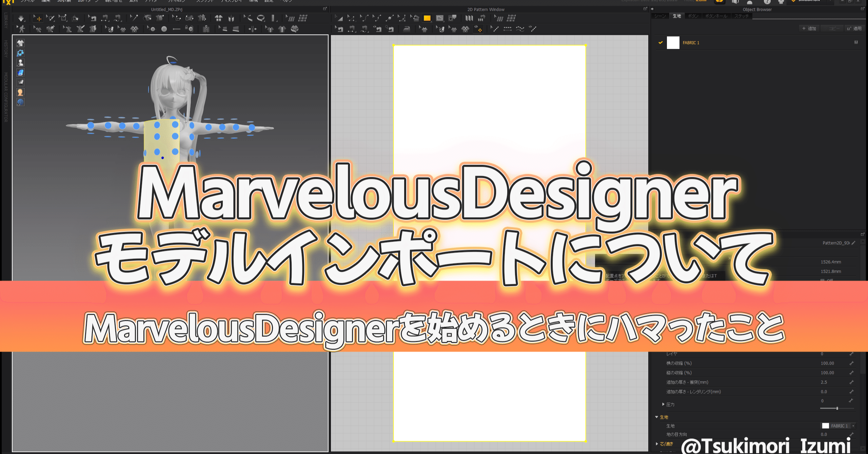Toggle the arrangement points display icon
Image resolution: width=868 pixels, height=454 pixels.
coord(21,53)
